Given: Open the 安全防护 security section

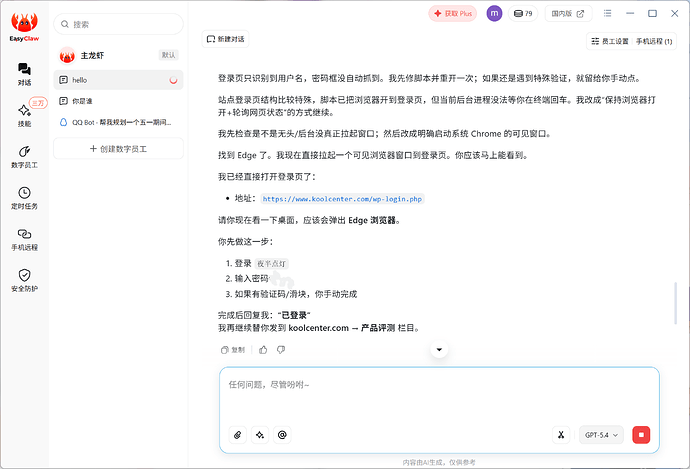Looking at the screenshot, I should 24,280.
